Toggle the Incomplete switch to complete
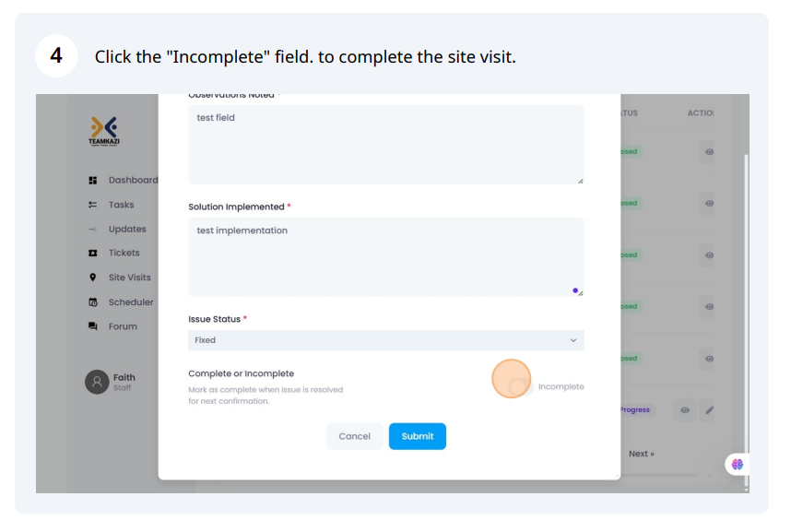The height and width of the screenshot is (532, 791). pos(521,386)
